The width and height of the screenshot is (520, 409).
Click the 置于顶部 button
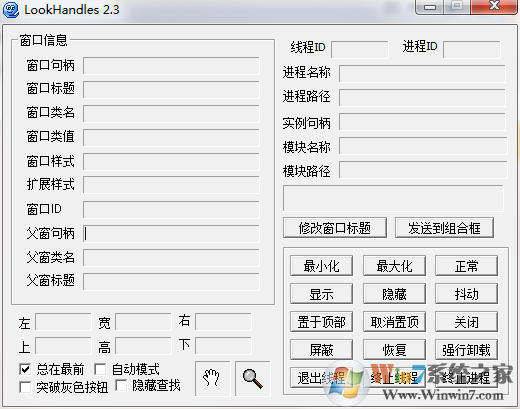[x=321, y=322]
